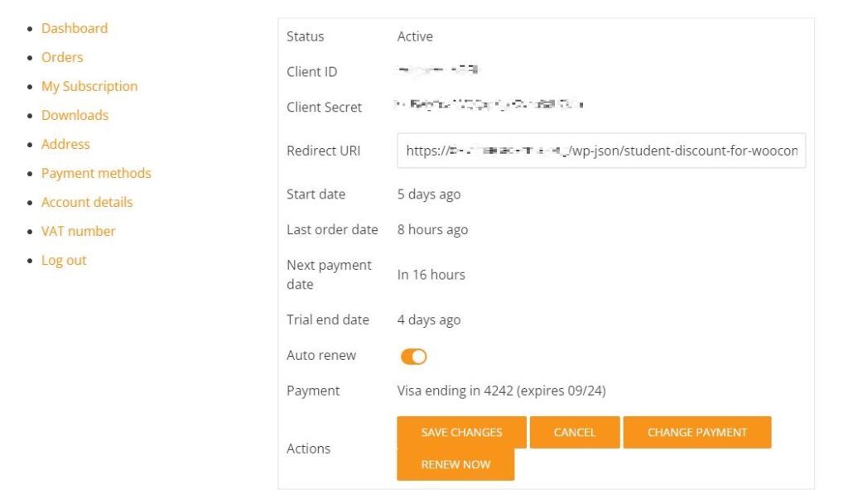The image size is (848, 504).
Task: Open Account details
Action: 87,202
